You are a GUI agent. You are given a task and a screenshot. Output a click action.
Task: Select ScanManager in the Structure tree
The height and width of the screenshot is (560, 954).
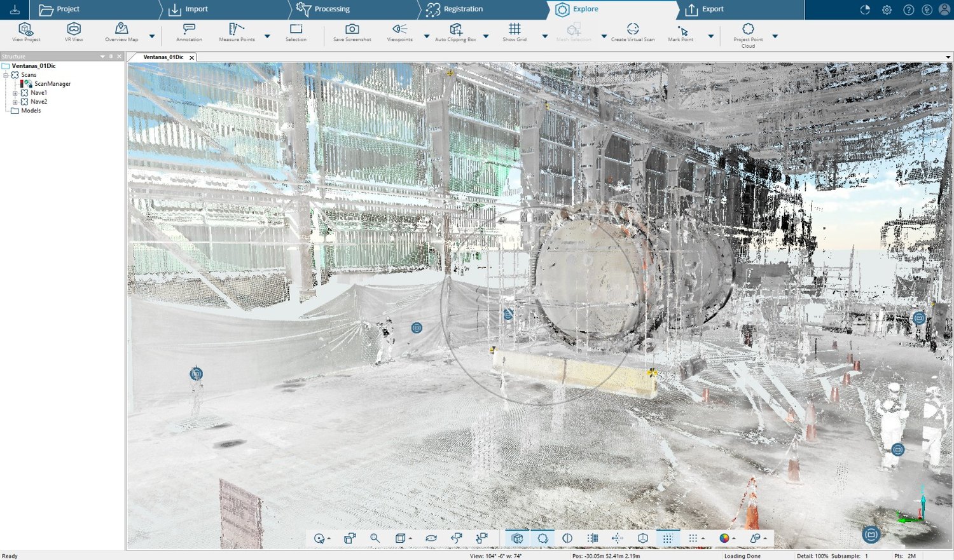coord(52,84)
